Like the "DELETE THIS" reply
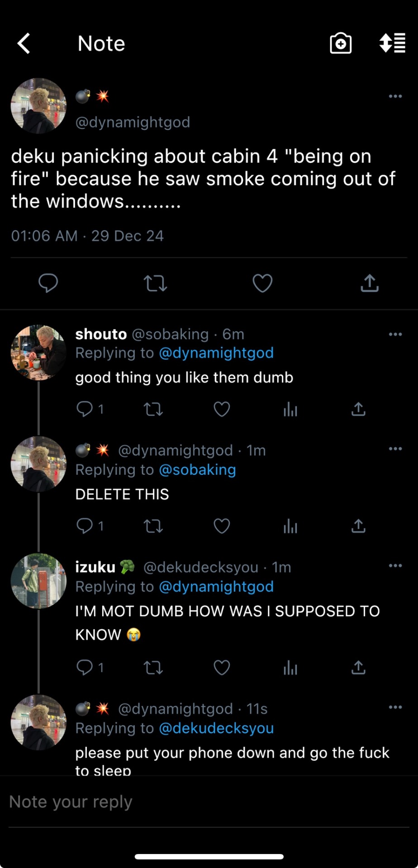 point(222,526)
